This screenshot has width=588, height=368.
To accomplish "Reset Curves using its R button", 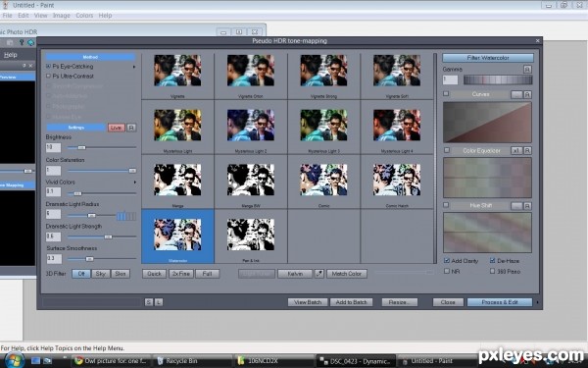I will coord(527,94).
